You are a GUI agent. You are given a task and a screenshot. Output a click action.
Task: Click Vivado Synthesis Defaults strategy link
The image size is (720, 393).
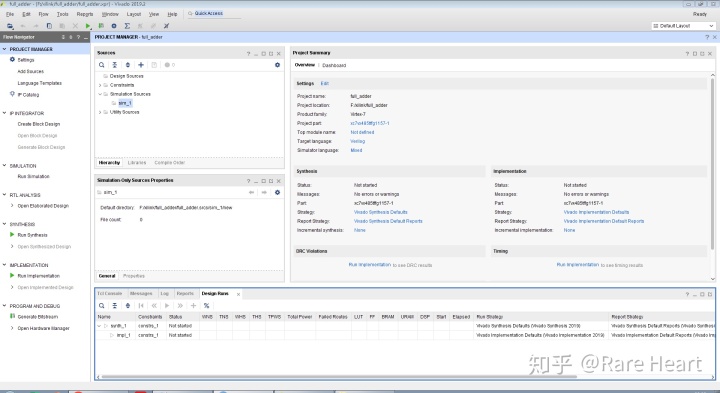pos(381,212)
